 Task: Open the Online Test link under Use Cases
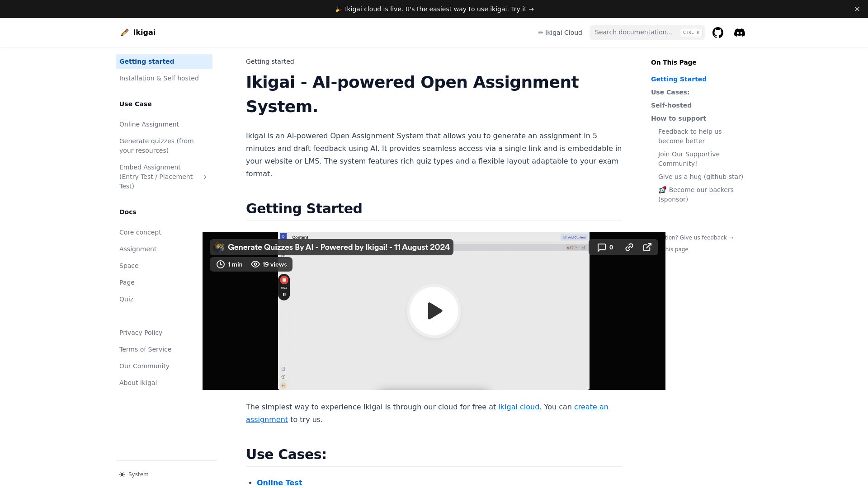[x=279, y=482]
